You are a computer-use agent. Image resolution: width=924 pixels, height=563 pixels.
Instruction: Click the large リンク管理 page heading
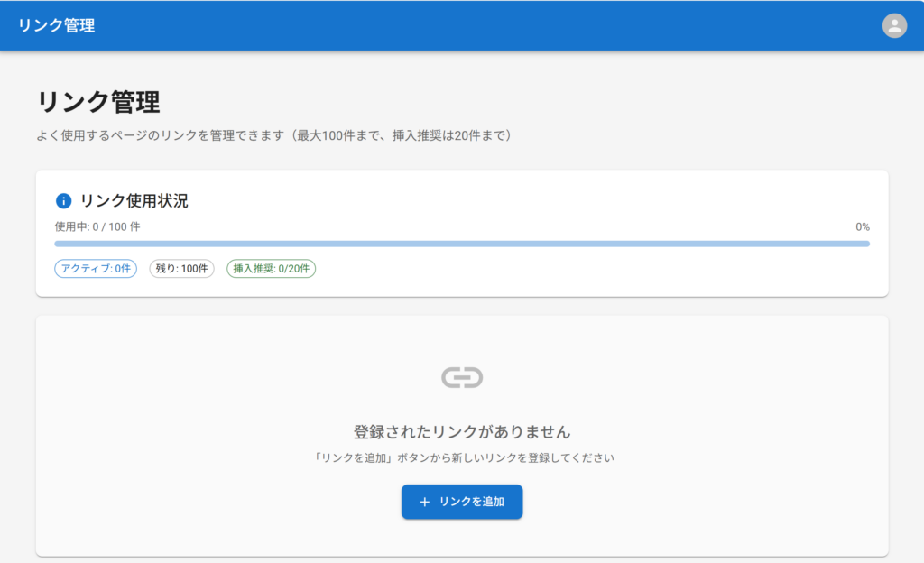(98, 102)
